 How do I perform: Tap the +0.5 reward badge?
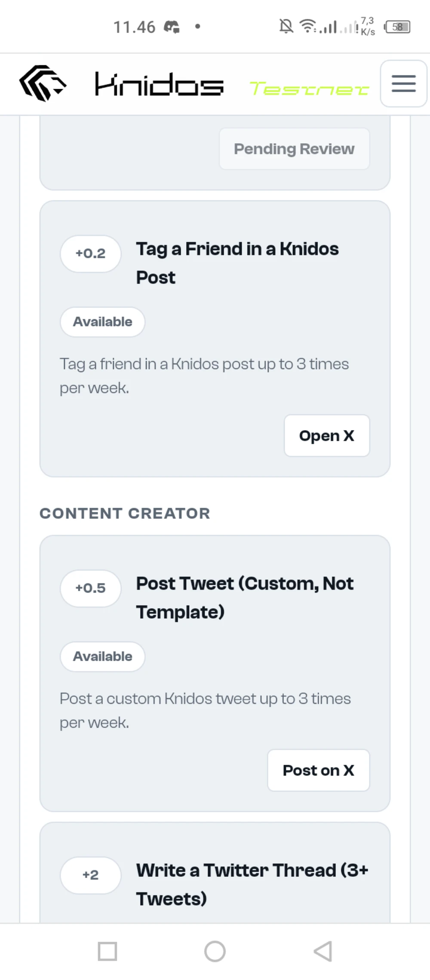tap(90, 588)
